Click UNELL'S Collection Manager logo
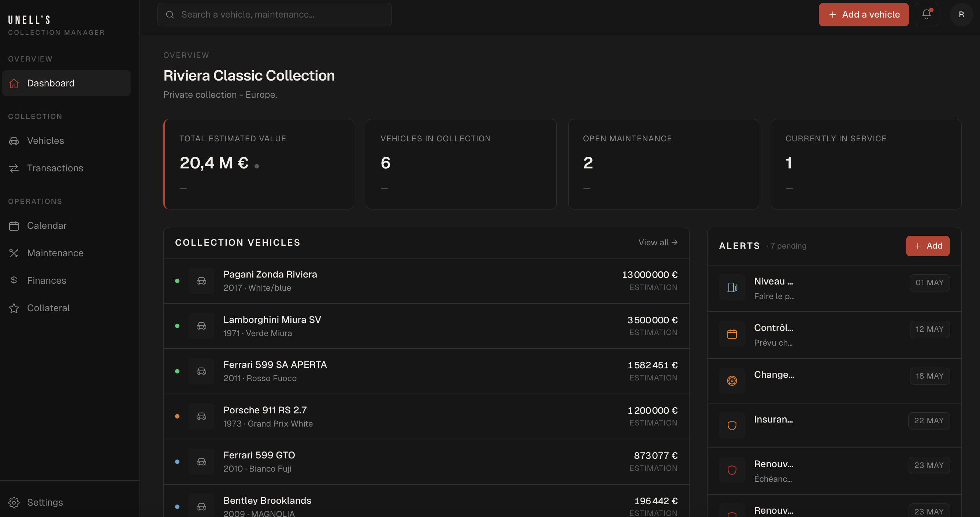Image resolution: width=980 pixels, height=517 pixels. coord(56,25)
